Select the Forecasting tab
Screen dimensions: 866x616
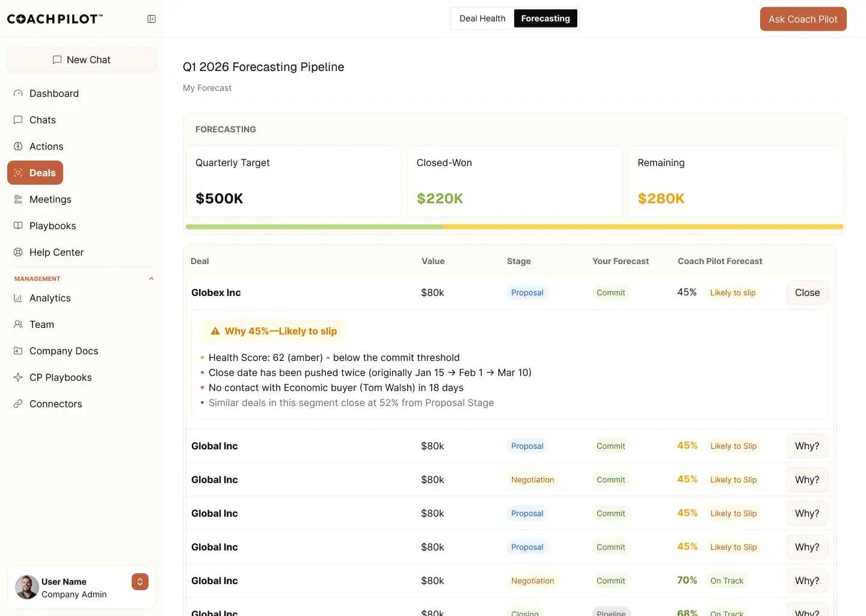[x=545, y=19]
